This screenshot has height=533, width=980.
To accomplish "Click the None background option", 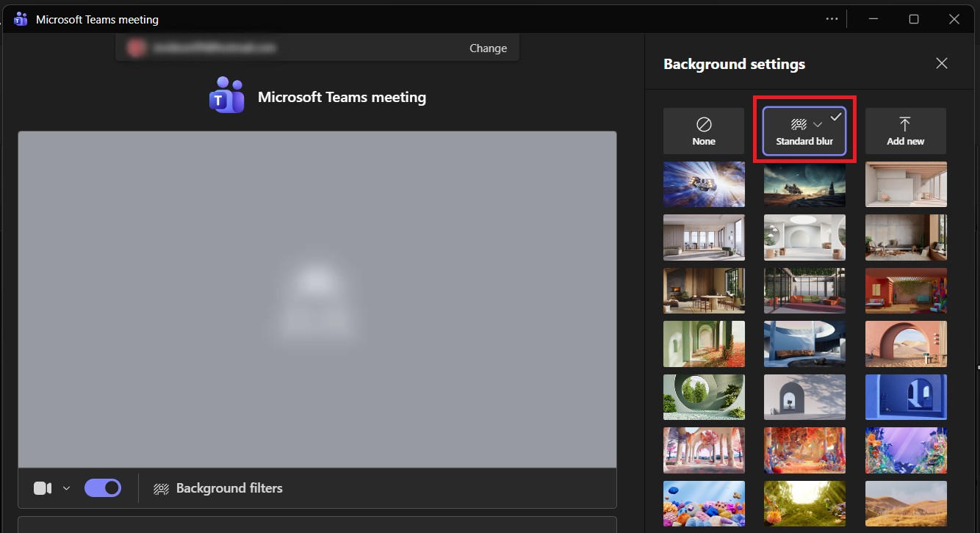I will [x=703, y=131].
